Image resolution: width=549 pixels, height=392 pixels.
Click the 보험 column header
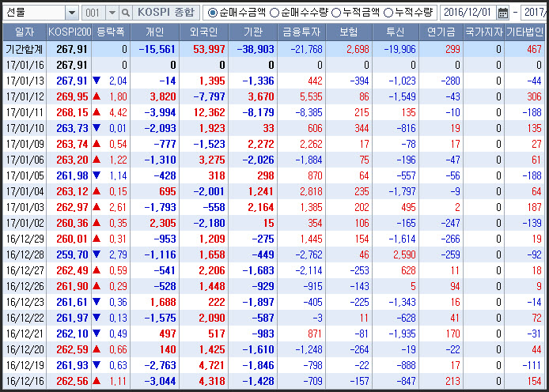[349, 32]
